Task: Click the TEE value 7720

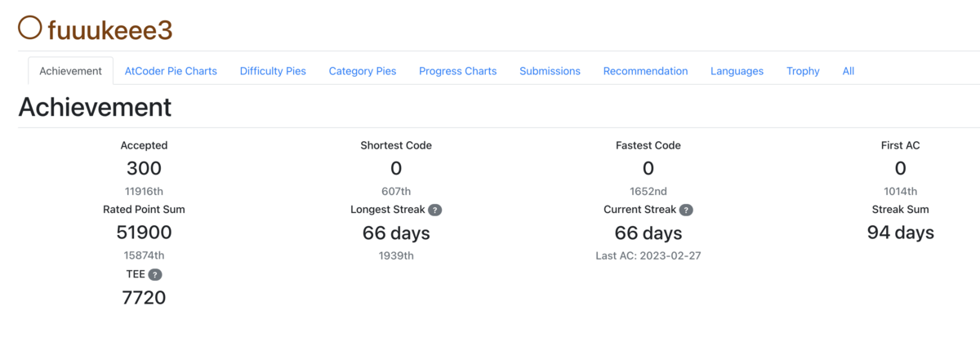Action: [144, 298]
